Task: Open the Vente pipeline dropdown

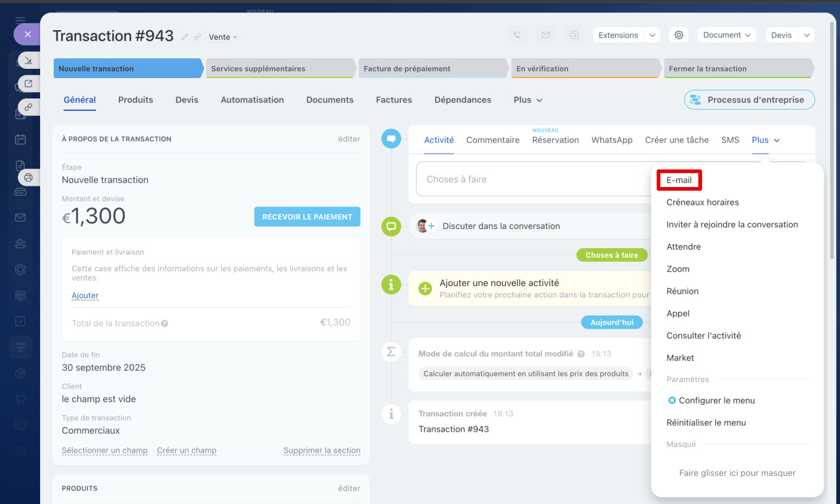Action: (x=223, y=37)
